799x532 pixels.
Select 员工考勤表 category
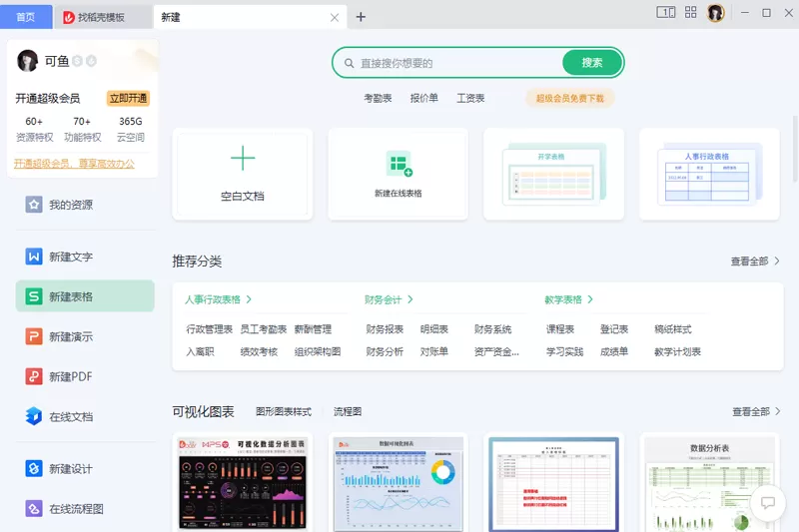pos(264,329)
